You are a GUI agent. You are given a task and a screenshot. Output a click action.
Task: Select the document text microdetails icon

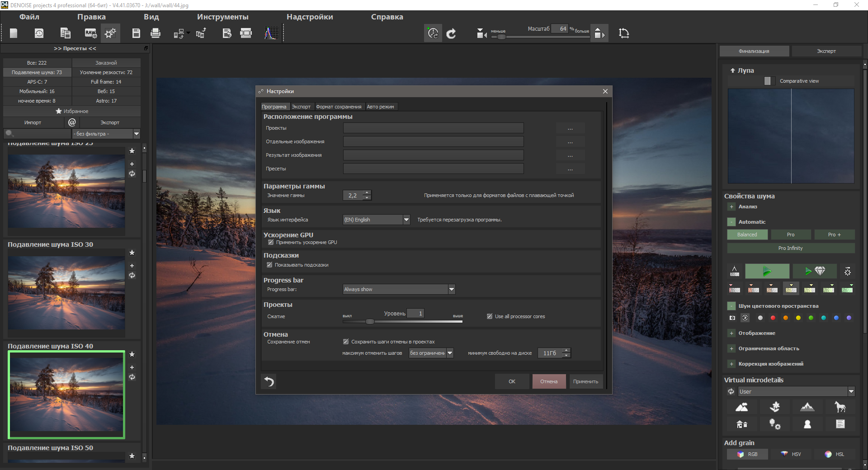point(840,424)
